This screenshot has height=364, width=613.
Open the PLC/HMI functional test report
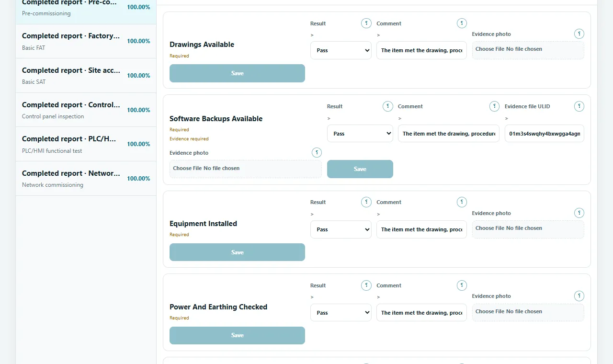86,144
